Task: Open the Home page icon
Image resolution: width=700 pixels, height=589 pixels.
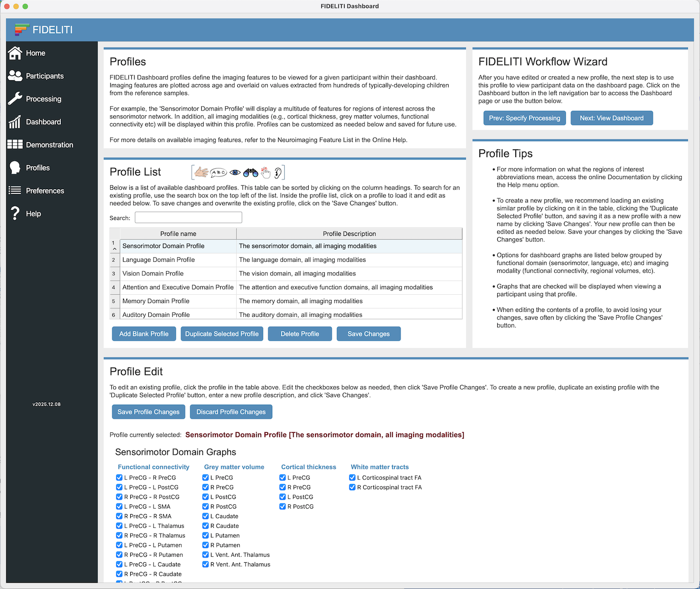Action: click(15, 53)
